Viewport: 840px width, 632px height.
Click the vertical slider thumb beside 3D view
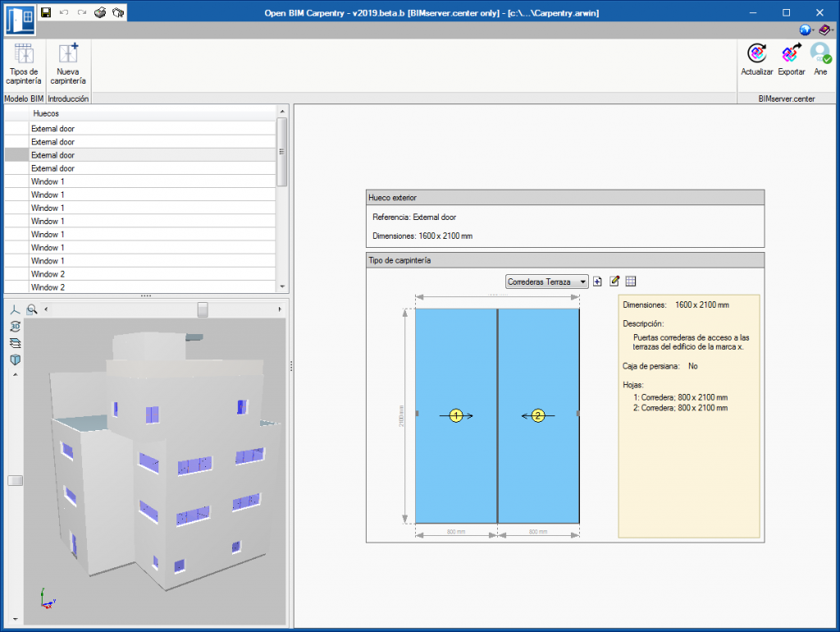[x=15, y=480]
